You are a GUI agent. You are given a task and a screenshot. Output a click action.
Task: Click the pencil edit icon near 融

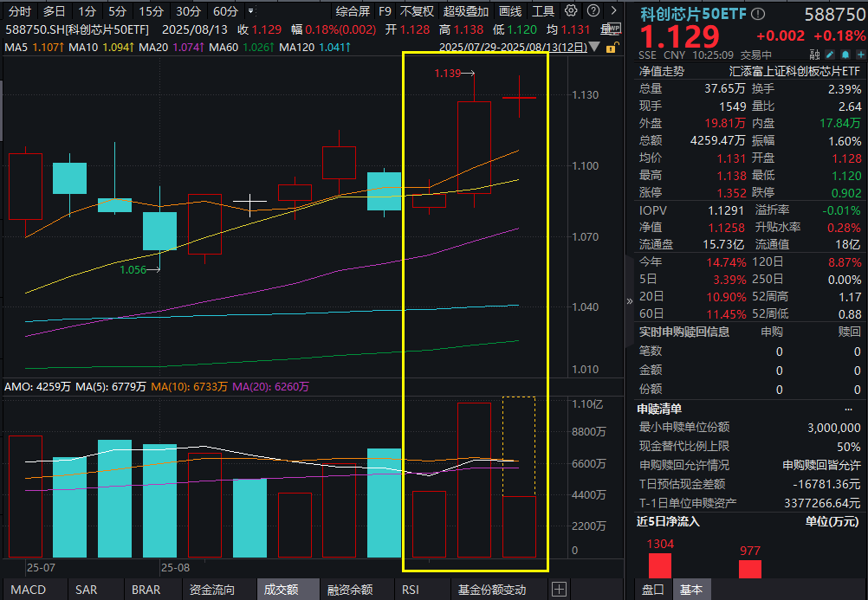tap(829, 54)
